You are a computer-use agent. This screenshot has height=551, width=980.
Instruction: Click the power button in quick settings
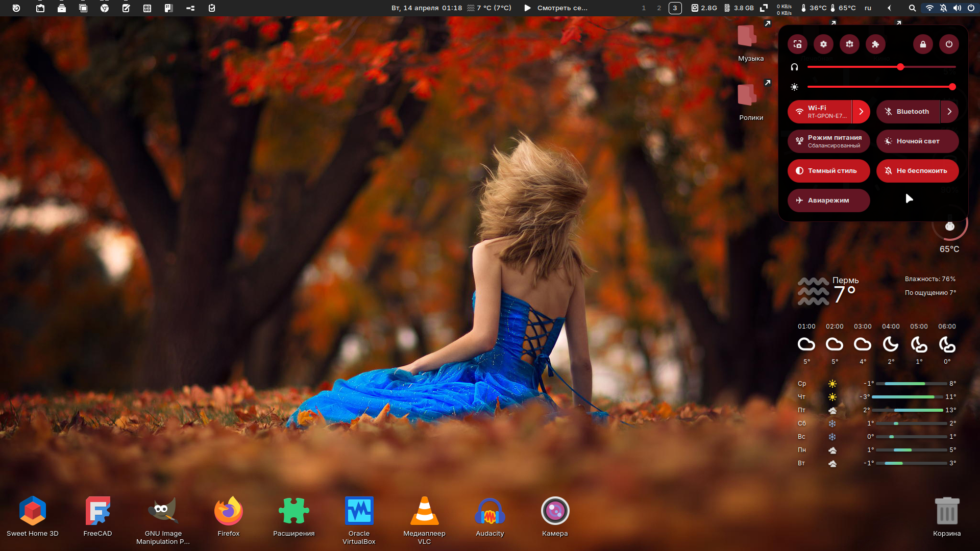coord(949,44)
